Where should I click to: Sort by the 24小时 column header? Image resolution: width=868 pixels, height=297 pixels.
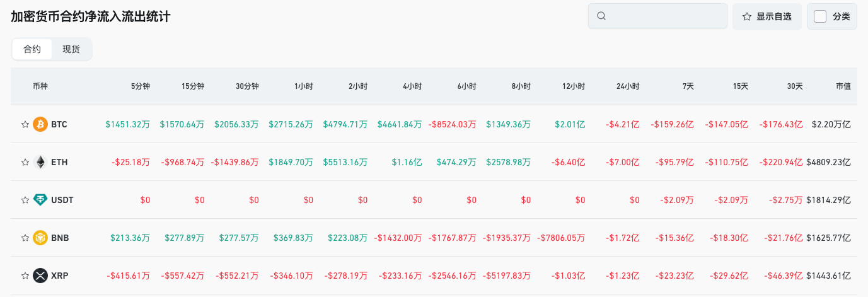pyautogui.click(x=627, y=86)
